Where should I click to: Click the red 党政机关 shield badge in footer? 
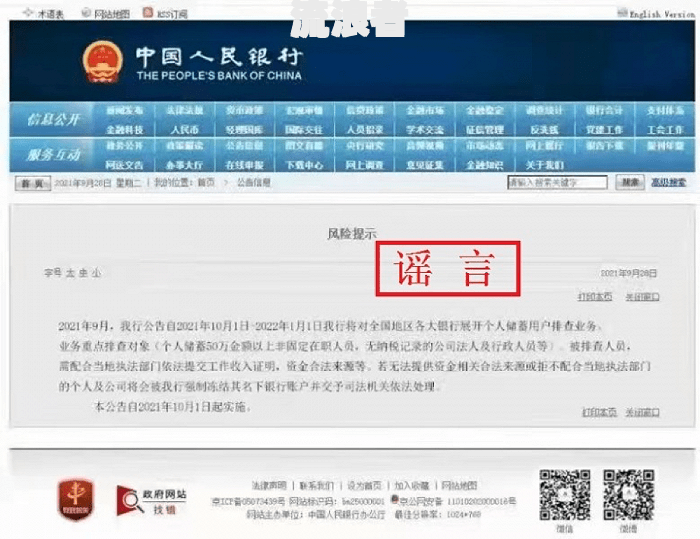75,499
